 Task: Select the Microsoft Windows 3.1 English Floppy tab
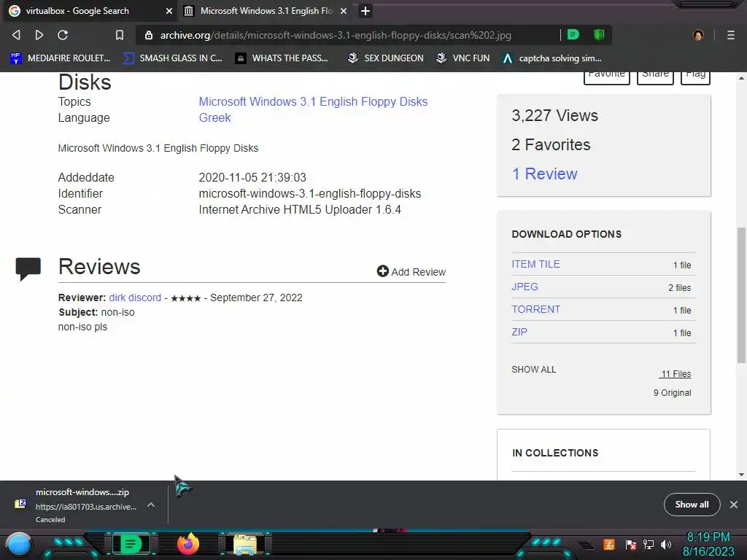[x=266, y=11]
